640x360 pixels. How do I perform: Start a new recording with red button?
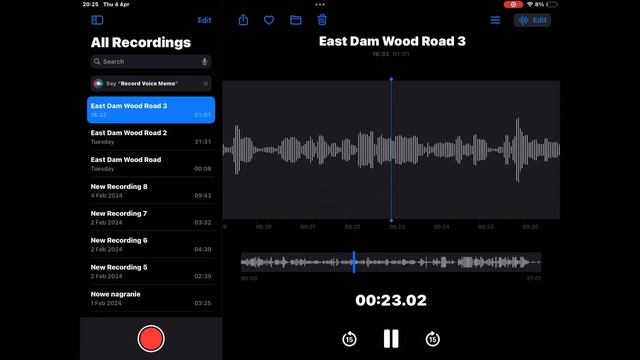(151, 338)
